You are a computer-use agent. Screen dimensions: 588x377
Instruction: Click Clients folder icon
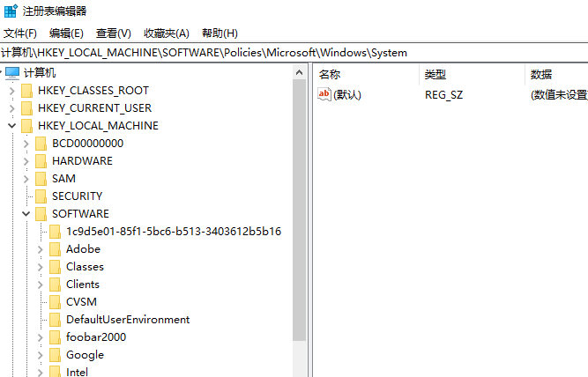tap(56, 285)
